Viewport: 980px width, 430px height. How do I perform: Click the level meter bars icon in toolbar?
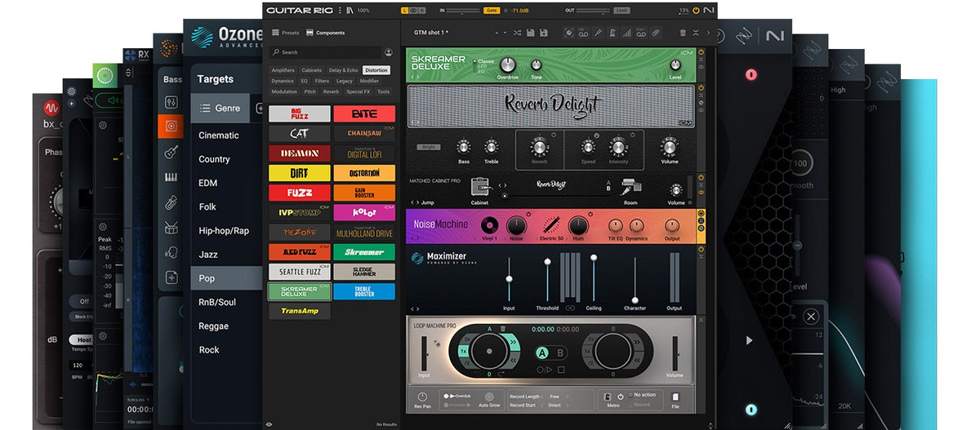[626, 33]
